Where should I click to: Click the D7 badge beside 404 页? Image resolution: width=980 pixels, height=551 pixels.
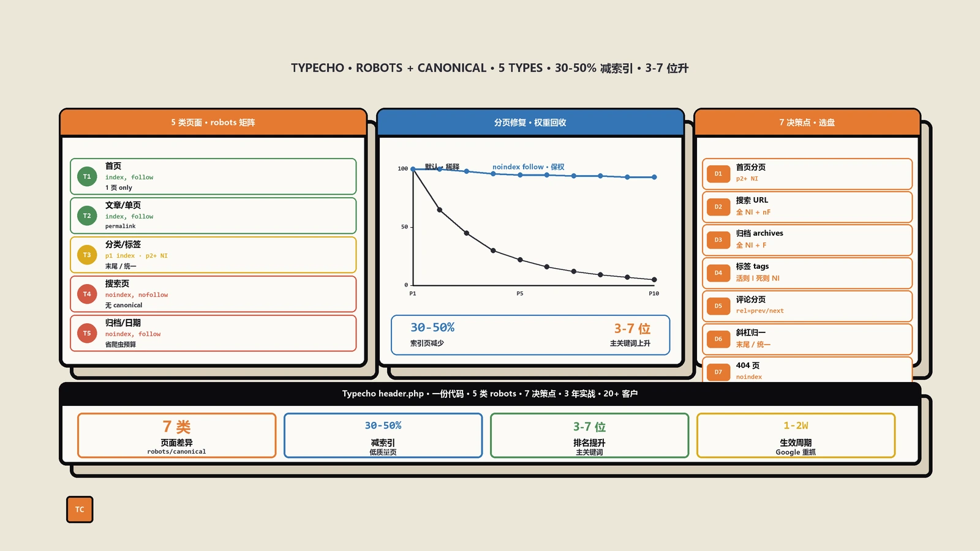(718, 372)
